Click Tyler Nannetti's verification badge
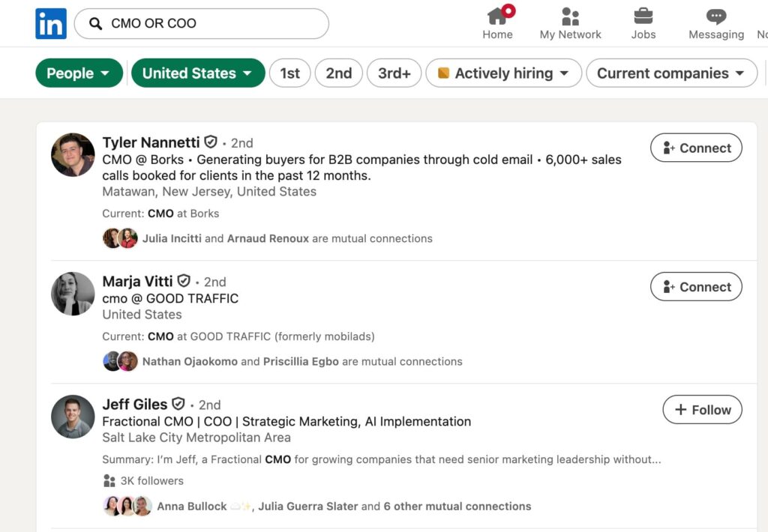This screenshot has height=532, width=768. point(210,142)
